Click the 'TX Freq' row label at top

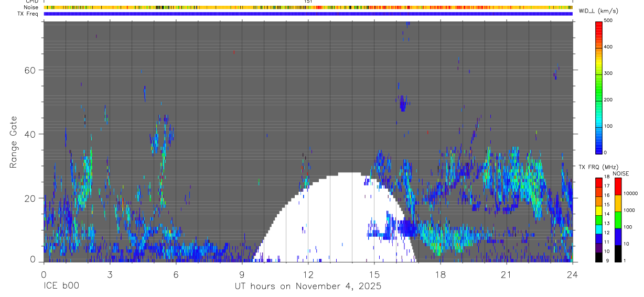tap(29, 14)
